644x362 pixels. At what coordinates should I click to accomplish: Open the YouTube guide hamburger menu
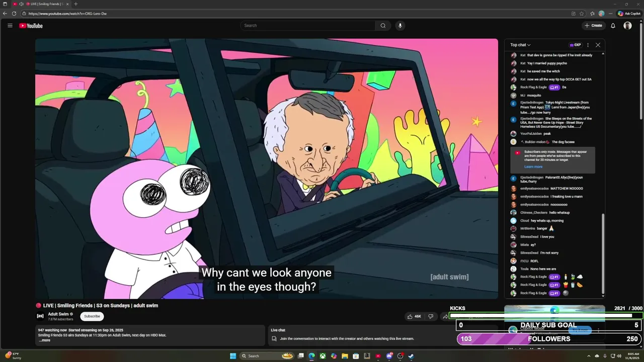coord(10,26)
